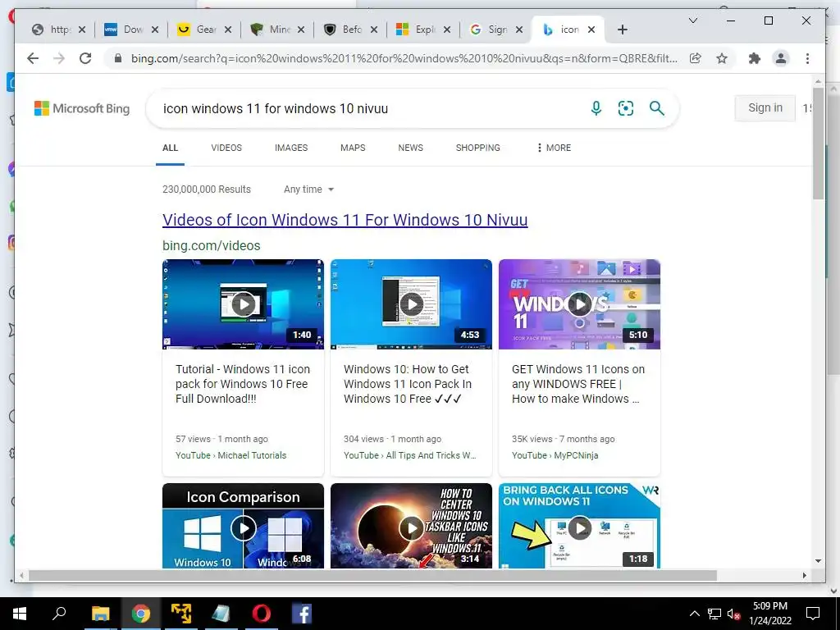Expand the MORE search categories menu
Image resolution: width=840 pixels, height=630 pixels.
554,148
